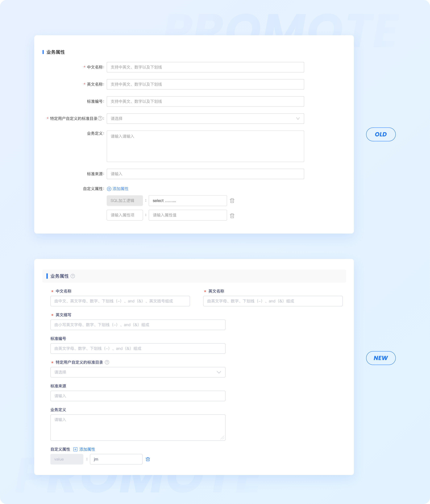Click help icon beside 业务属性 title

(x=73, y=276)
